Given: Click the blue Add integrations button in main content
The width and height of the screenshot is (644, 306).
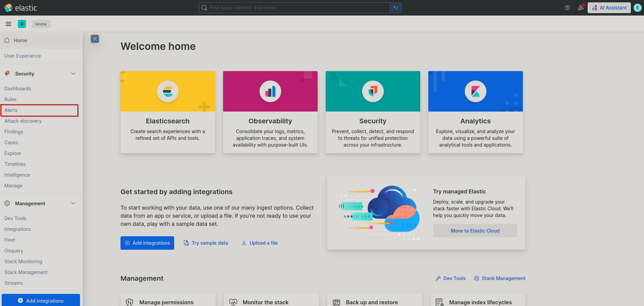Looking at the screenshot, I should (147, 243).
